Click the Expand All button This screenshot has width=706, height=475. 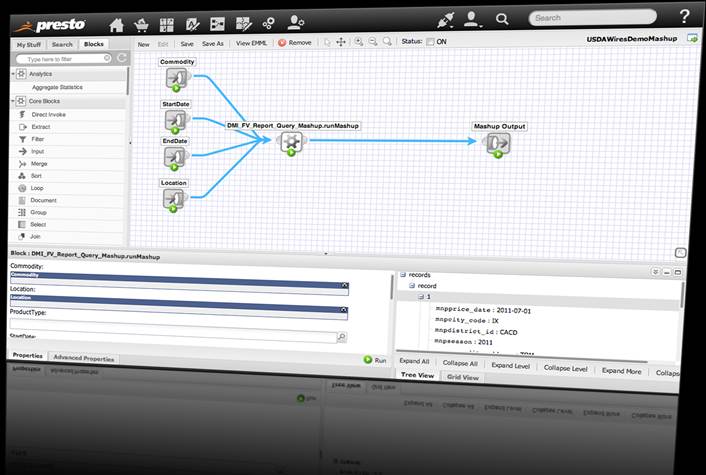pos(414,362)
